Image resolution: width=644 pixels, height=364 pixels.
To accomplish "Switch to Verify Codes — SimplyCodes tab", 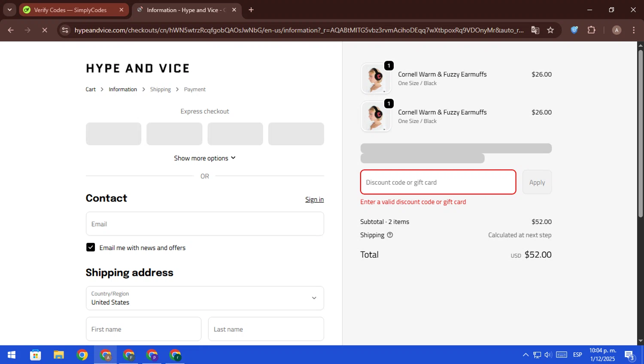I will 74,10.
